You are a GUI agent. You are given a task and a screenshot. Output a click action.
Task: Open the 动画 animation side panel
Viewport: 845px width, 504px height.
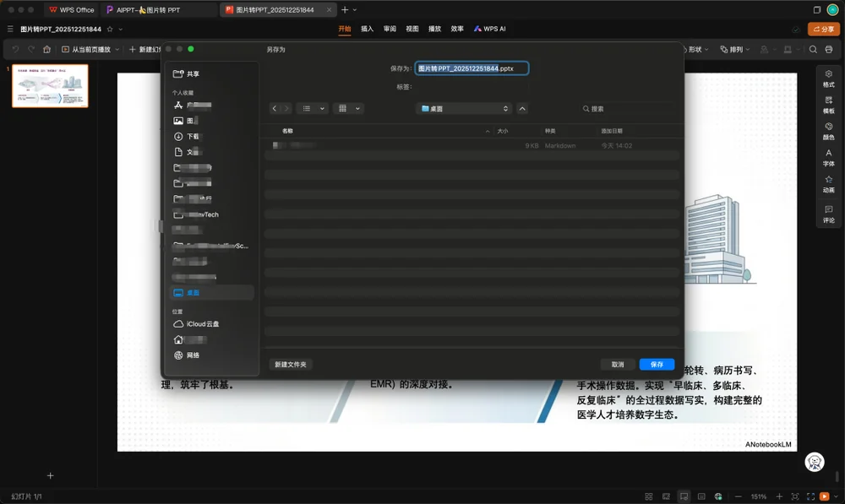[828, 184]
